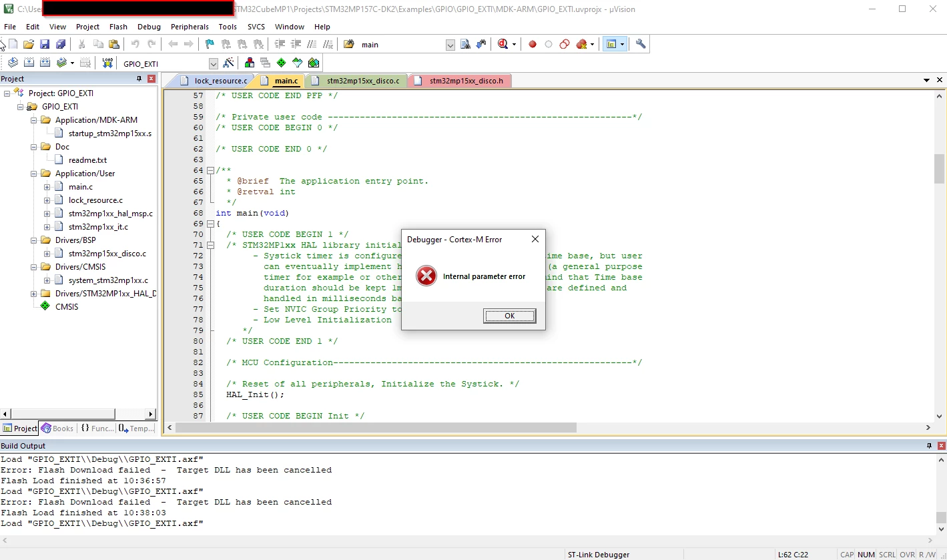Click the New file icon
This screenshot has height=560, width=947.
(13, 44)
